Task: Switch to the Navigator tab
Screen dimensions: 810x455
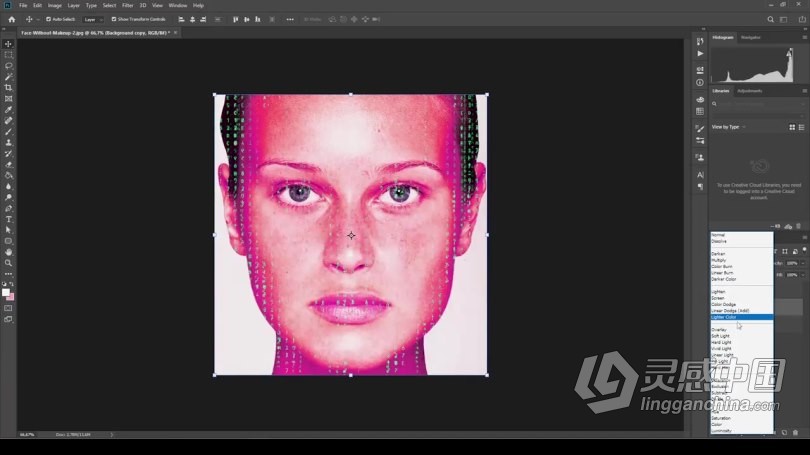Action: click(751, 38)
